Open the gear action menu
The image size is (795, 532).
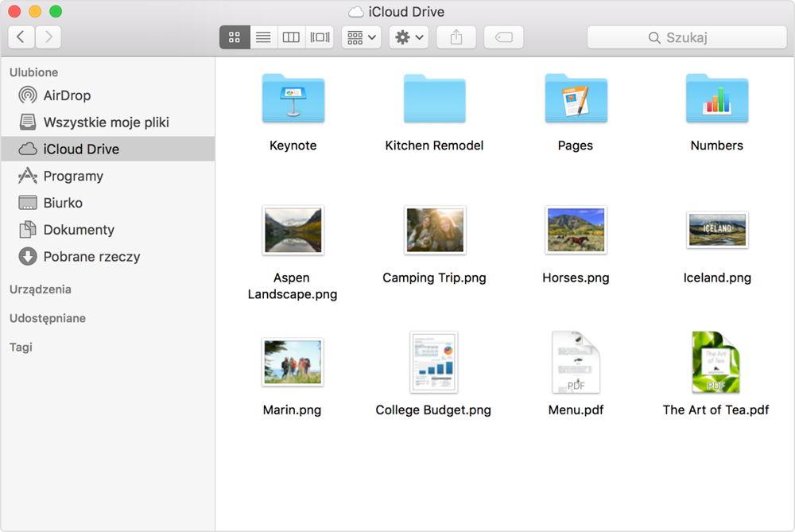(x=409, y=37)
